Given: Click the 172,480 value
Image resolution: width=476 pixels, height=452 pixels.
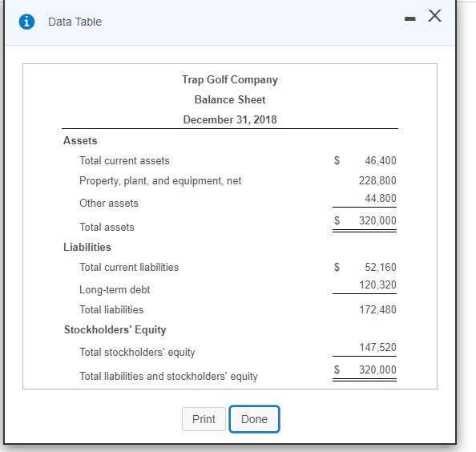Looking at the screenshot, I should [x=377, y=309].
